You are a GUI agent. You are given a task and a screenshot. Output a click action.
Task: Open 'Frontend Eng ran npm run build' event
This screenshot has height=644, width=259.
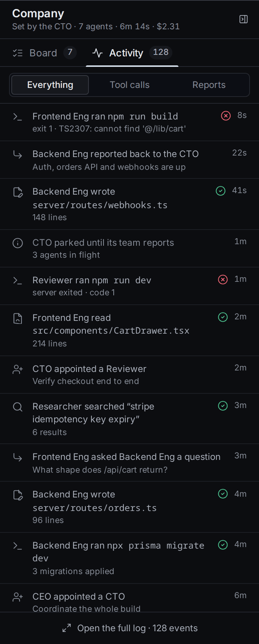click(129, 122)
